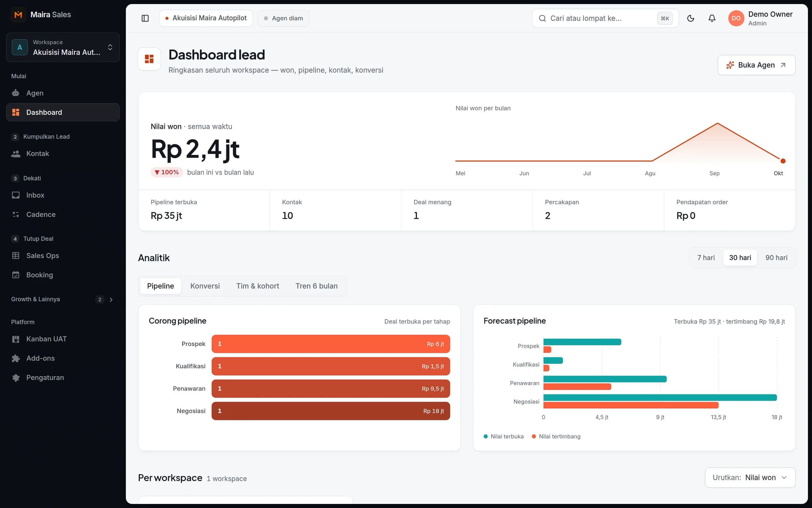Open Add-ons puzzle icon
Viewport: 812px width, 508px height.
point(16,358)
